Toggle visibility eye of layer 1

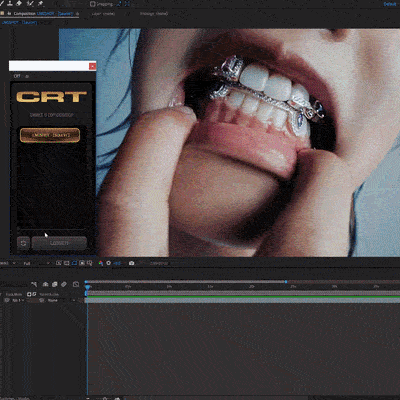6,300
